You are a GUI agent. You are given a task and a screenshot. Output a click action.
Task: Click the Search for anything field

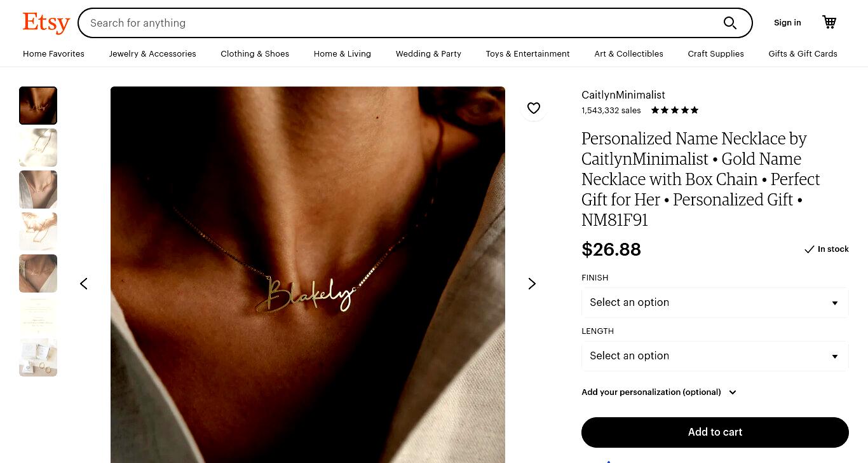pyautogui.click(x=400, y=23)
